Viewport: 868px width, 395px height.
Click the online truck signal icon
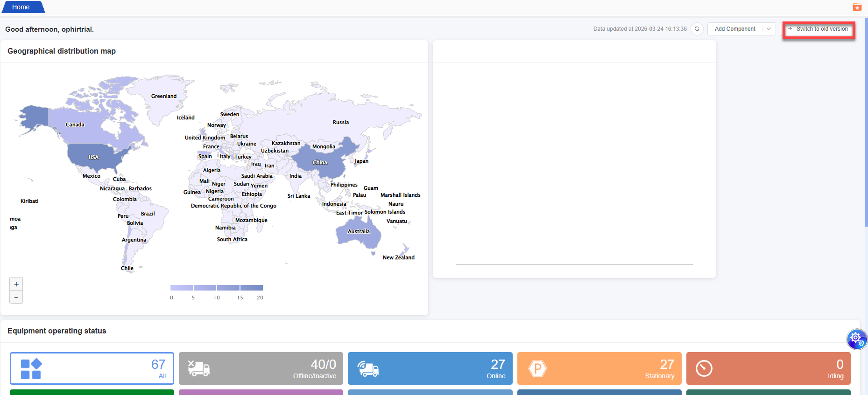(368, 368)
